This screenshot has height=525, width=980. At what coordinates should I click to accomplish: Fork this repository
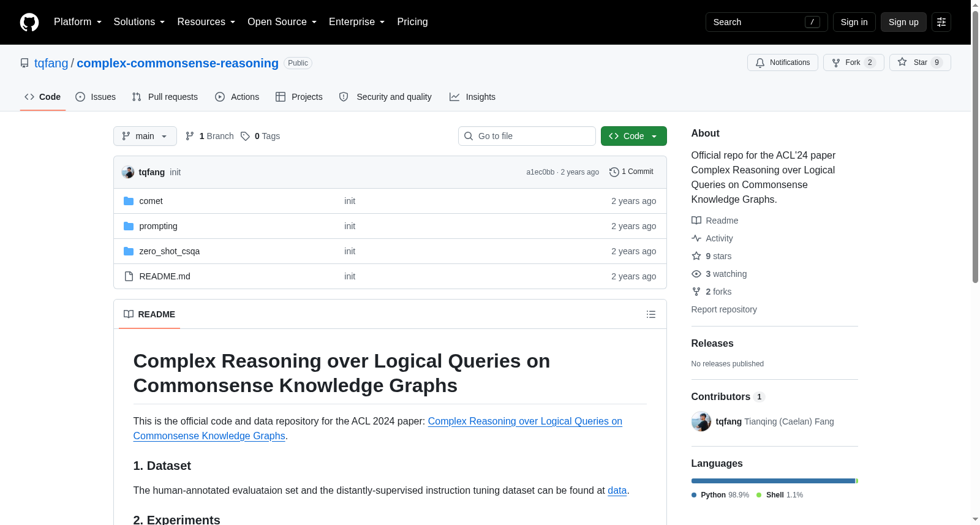[x=854, y=62]
